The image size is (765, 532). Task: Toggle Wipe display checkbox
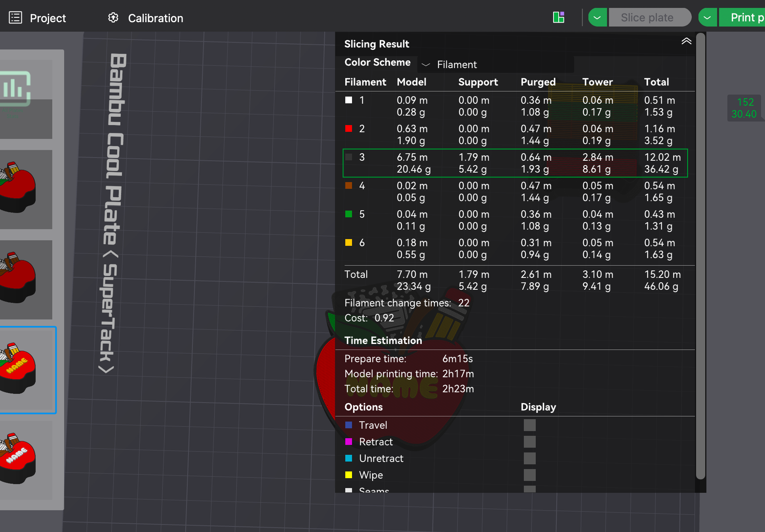point(529,475)
